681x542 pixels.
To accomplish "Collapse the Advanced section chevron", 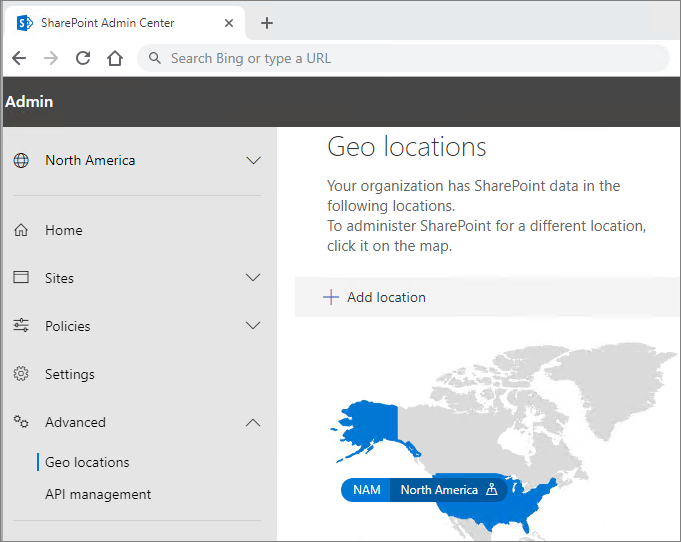I will (253, 422).
